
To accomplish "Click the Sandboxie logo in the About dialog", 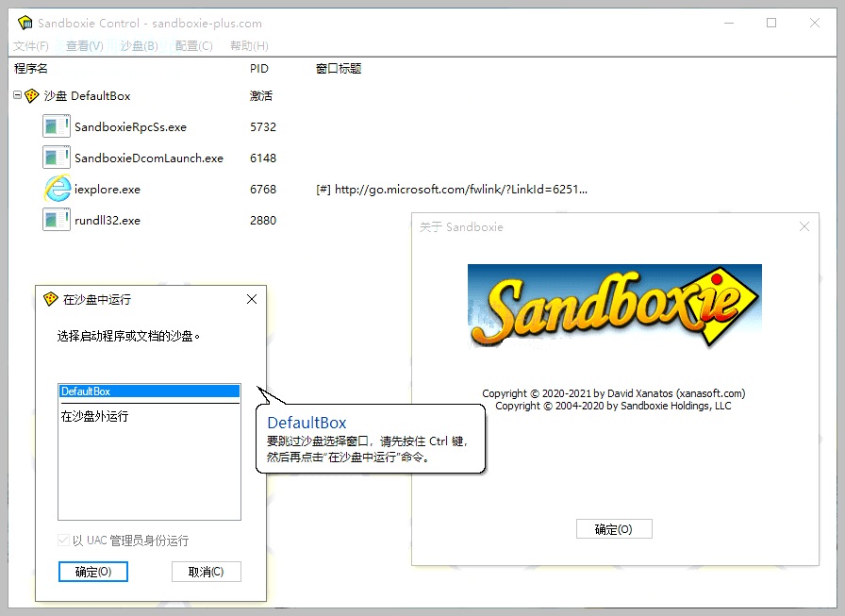I will [x=614, y=308].
